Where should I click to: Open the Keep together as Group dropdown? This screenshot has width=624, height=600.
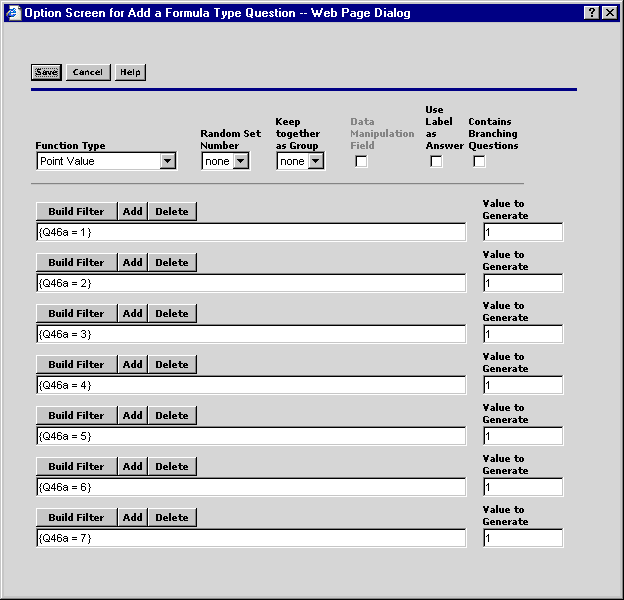pyautogui.click(x=315, y=161)
